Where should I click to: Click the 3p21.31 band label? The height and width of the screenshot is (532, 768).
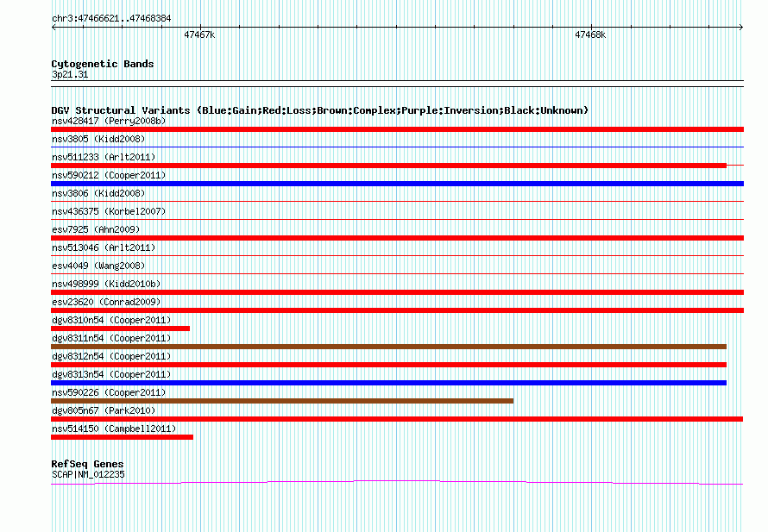pyautogui.click(x=70, y=74)
